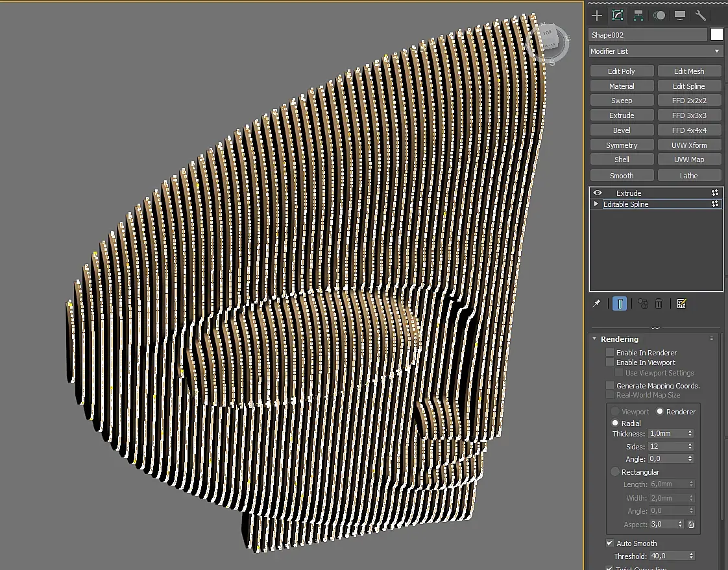Open the Motion panel icon
This screenshot has width=728, height=570.
659,16
